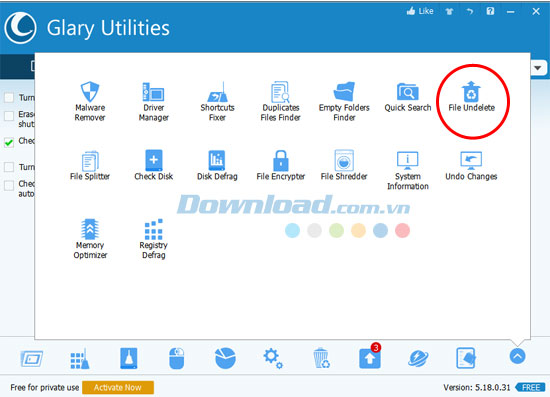Launch File Shredder

point(344,166)
